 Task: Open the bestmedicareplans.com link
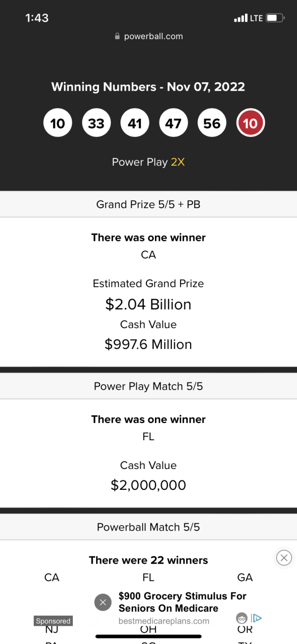tap(164, 621)
